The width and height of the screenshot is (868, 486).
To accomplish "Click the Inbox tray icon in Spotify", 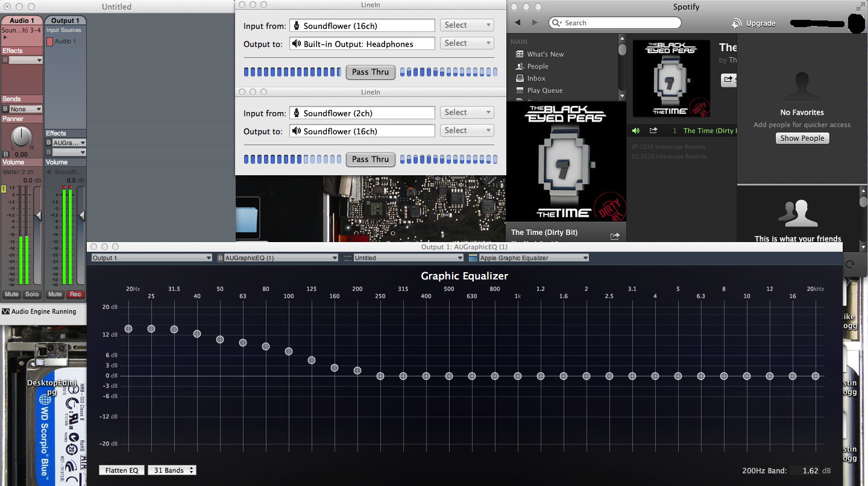I will pos(520,78).
